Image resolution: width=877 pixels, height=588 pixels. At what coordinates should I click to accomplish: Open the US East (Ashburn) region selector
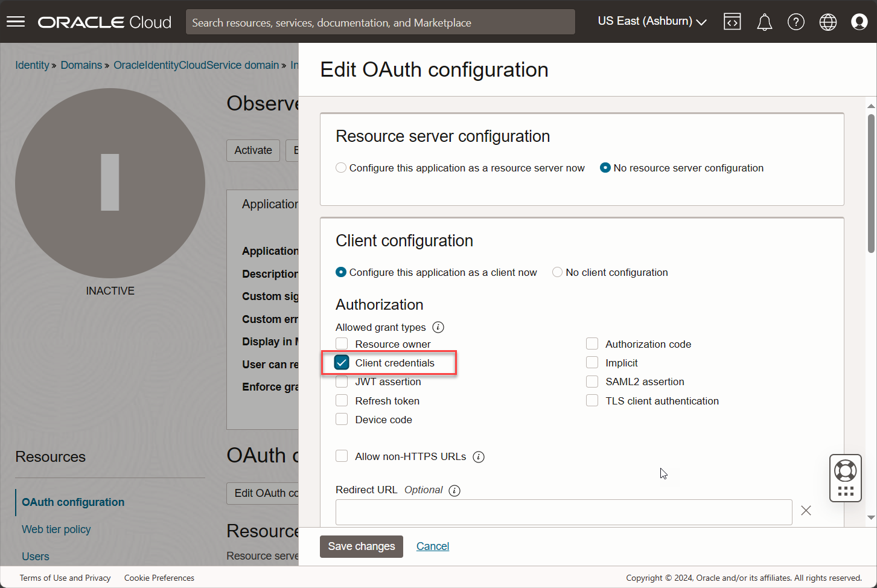click(x=650, y=21)
